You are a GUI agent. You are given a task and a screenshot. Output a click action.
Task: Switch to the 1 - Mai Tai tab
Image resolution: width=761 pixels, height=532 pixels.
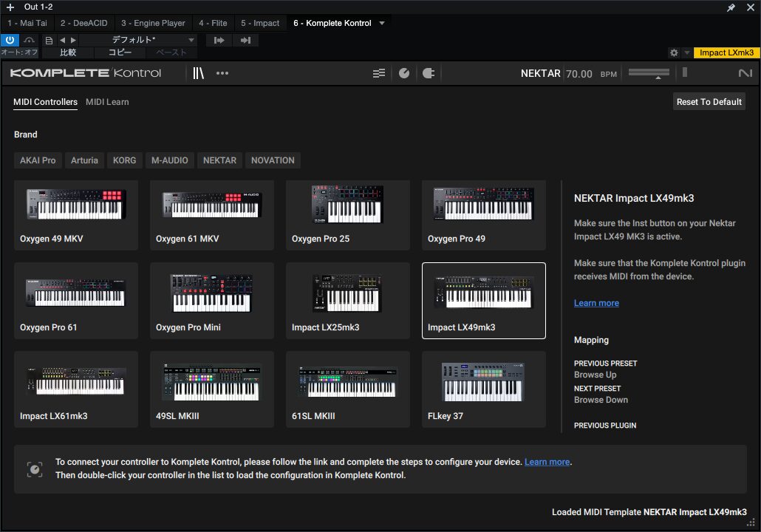tap(27, 23)
